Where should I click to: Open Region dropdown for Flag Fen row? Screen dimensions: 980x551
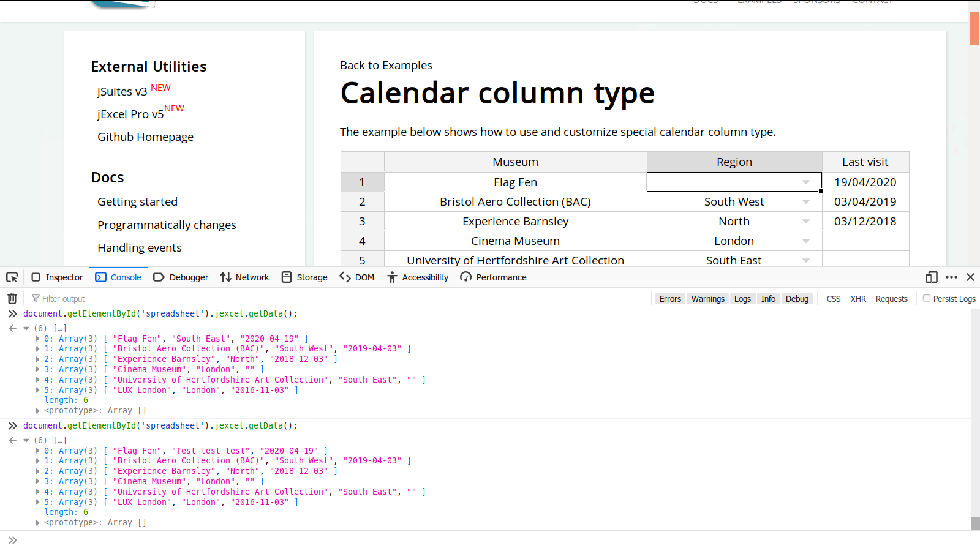(806, 182)
